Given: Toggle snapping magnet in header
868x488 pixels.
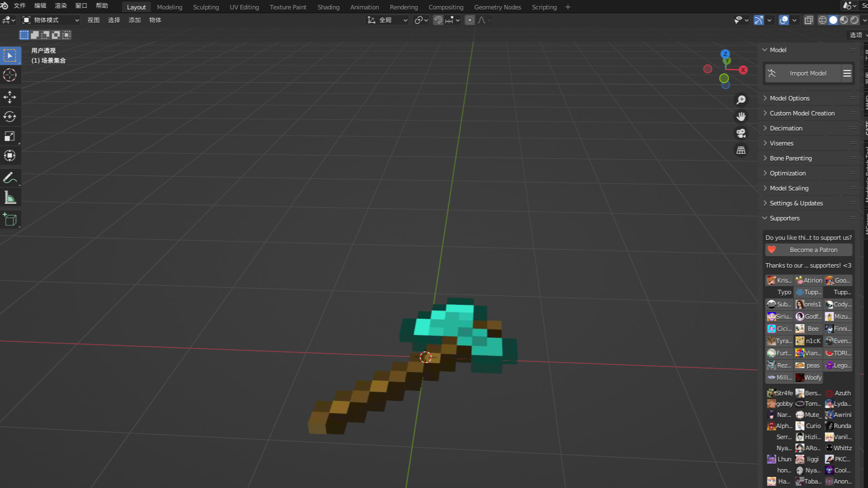Looking at the screenshot, I should coord(438,20).
